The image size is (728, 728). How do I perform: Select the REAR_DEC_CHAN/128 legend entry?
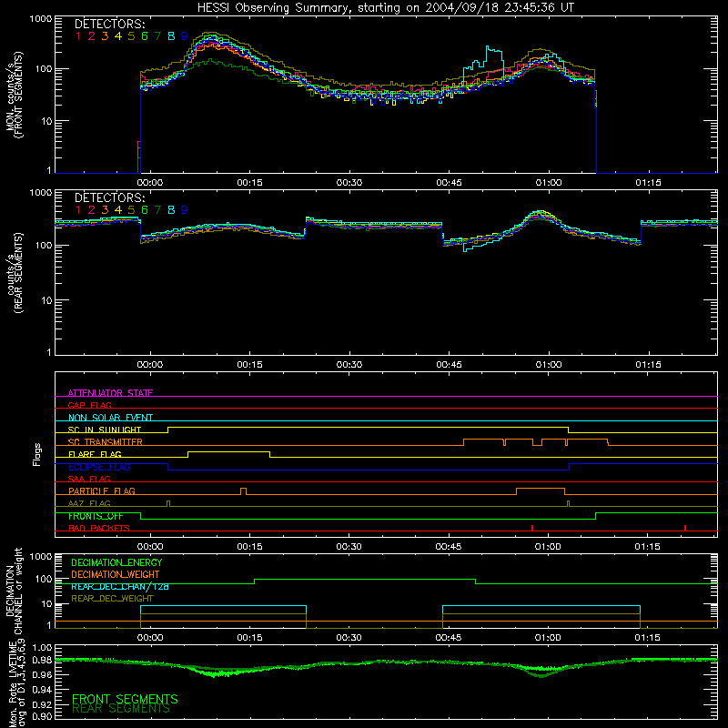point(120,587)
